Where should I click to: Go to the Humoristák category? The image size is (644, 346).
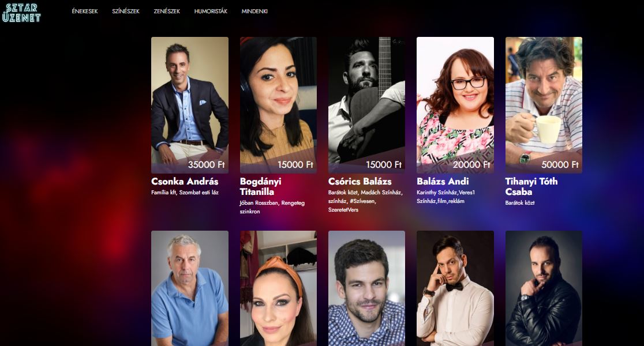coord(211,12)
